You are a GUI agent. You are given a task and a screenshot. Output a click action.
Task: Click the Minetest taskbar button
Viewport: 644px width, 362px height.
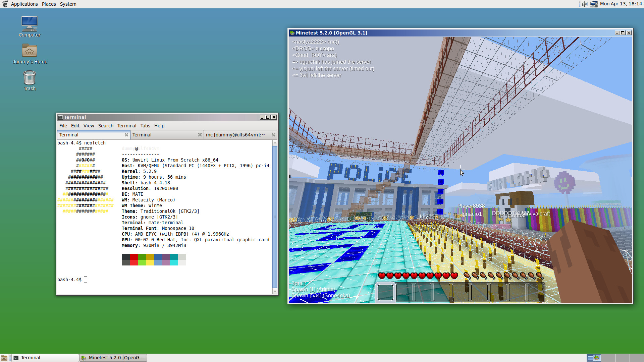[x=113, y=358]
